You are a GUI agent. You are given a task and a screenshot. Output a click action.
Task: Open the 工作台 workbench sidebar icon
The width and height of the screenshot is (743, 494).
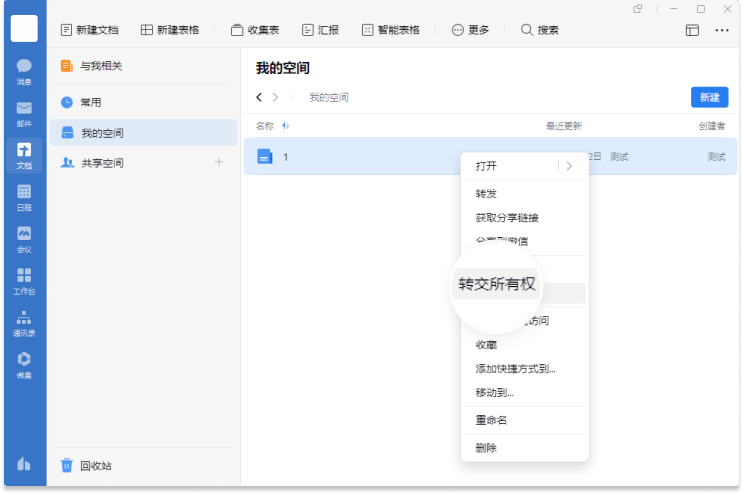24,280
